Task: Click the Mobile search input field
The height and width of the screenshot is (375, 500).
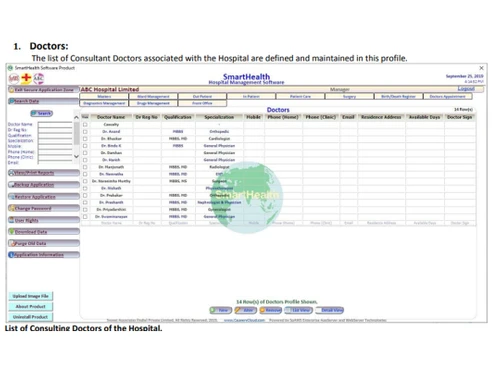Action: [x=55, y=146]
